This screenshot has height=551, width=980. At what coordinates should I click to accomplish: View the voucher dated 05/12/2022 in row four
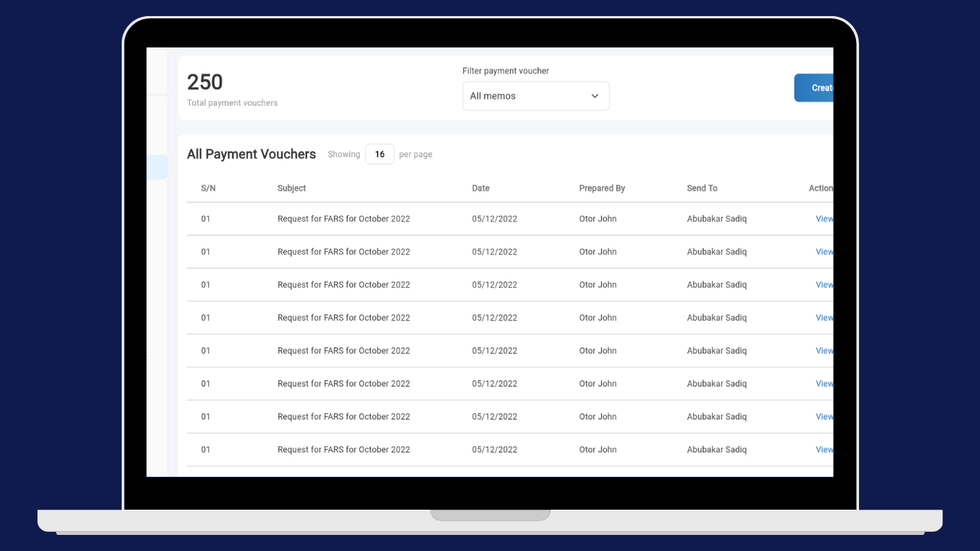click(x=823, y=317)
